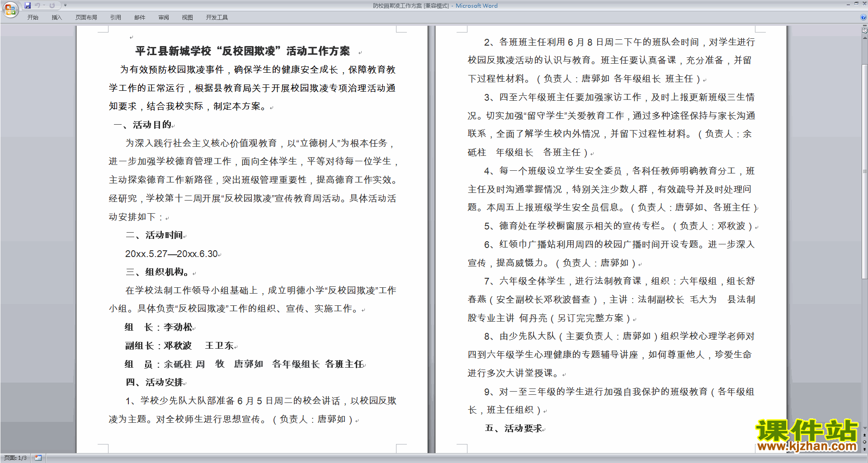Click item 2、各班班主任利用 6 月 8 日
Screen dimensions: 868x463
tap(611, 60)
